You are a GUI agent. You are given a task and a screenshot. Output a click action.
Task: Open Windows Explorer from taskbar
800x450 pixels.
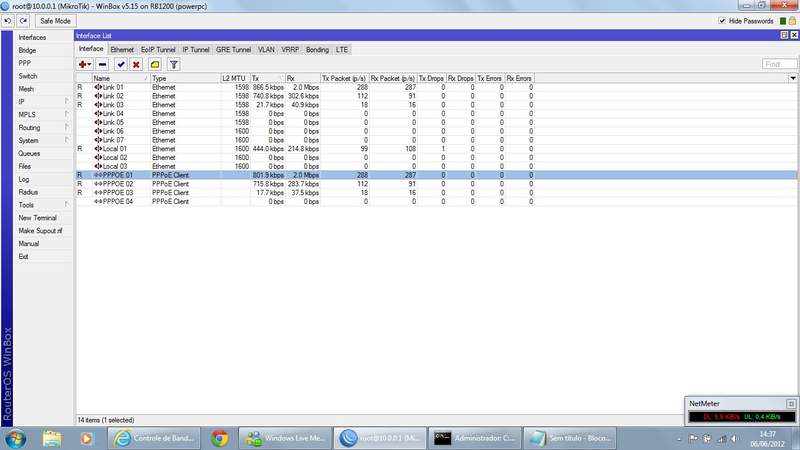[x=52, y=438]
